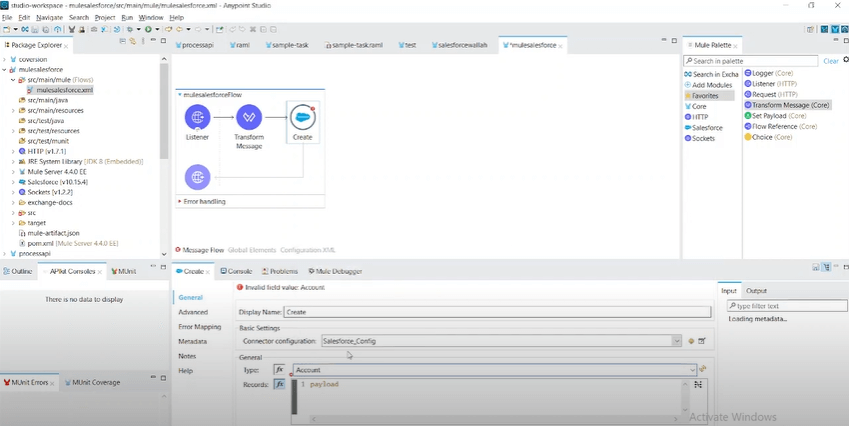Click the Listener node in the flow
Screen dimensions: 849x426
pyautogui.click(x=197, y=118)
